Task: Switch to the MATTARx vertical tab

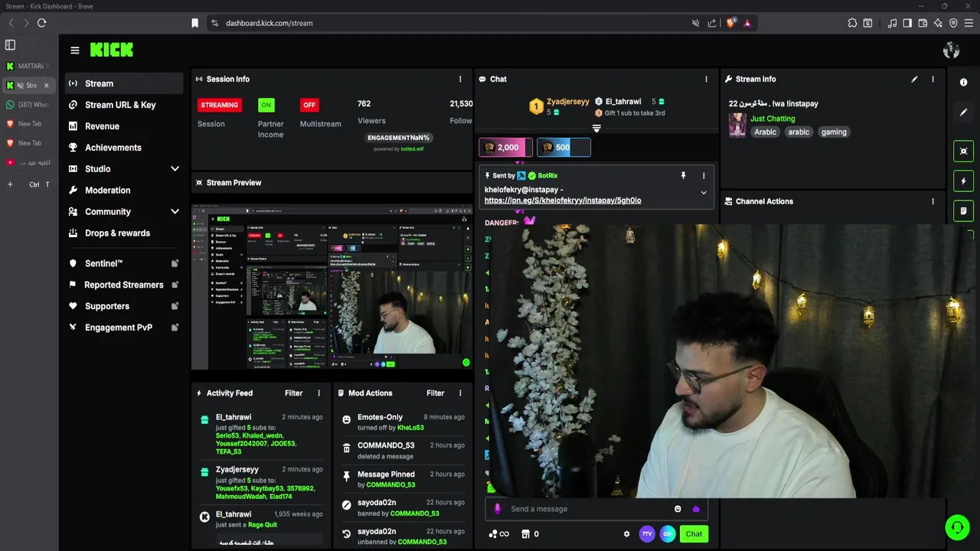Action: click(28, 67)
